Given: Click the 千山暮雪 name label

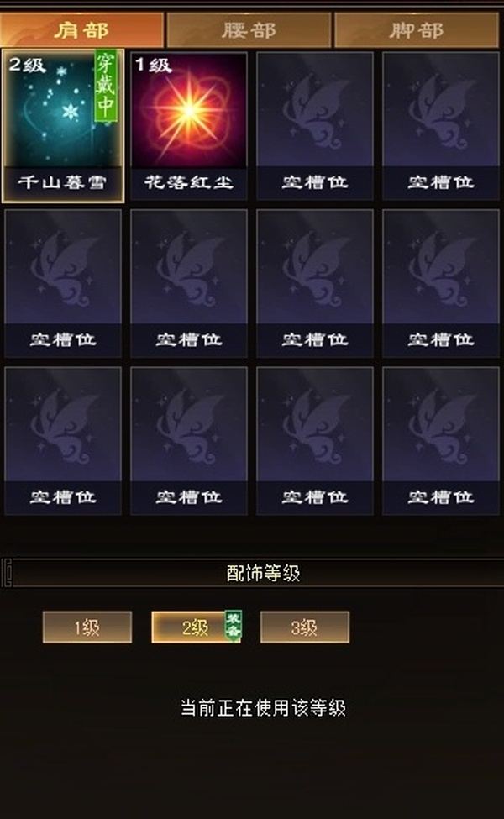Looking at the screenshot, I should point(63,182).
